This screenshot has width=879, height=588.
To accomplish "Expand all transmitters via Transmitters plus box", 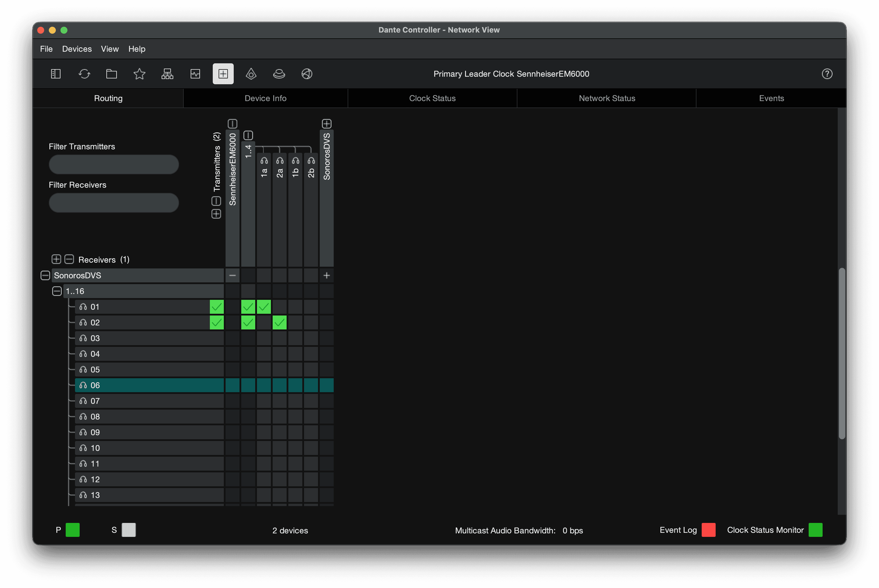I will (x=216, y=214).
